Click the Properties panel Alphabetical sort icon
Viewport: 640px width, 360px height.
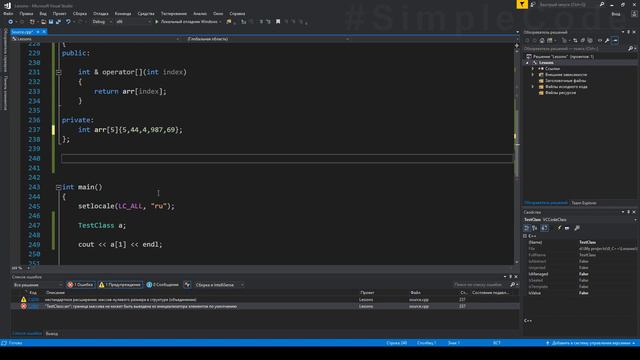pos(535,228)
